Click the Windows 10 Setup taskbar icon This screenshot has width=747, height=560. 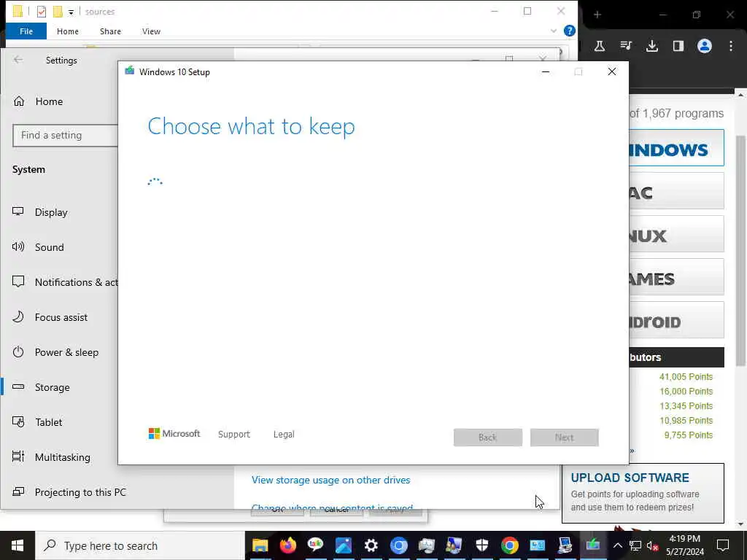point(593,545)
